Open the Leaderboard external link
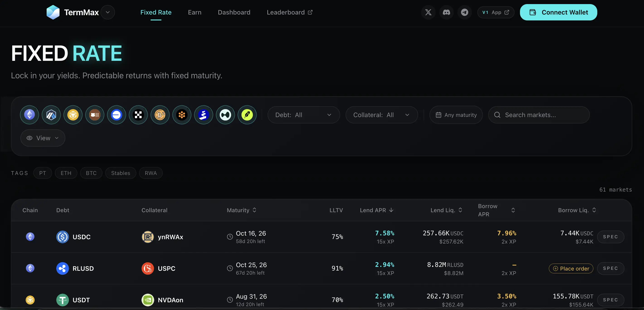Screen dimensions: 644x310 290,12
